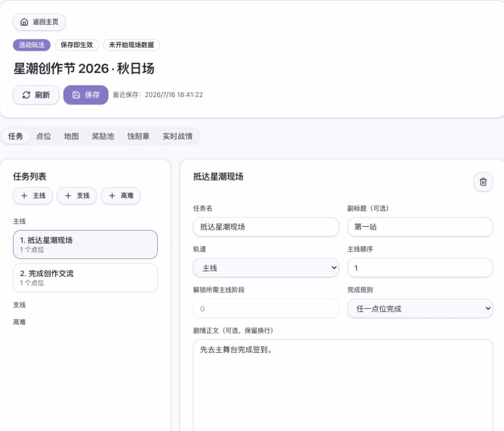This screenshot has width=504, height=431.
Task: Click the 保存即生效 badge
Action: (76, 45)
